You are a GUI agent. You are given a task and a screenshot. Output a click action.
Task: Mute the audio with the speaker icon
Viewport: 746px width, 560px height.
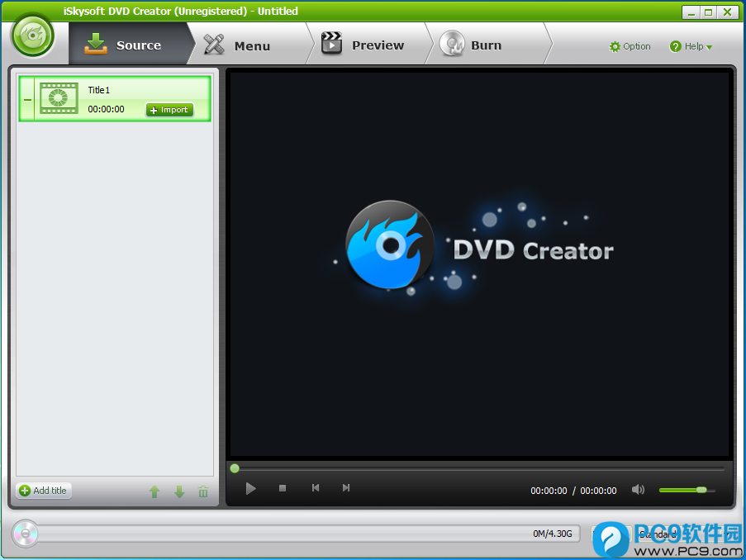point(638,490)
